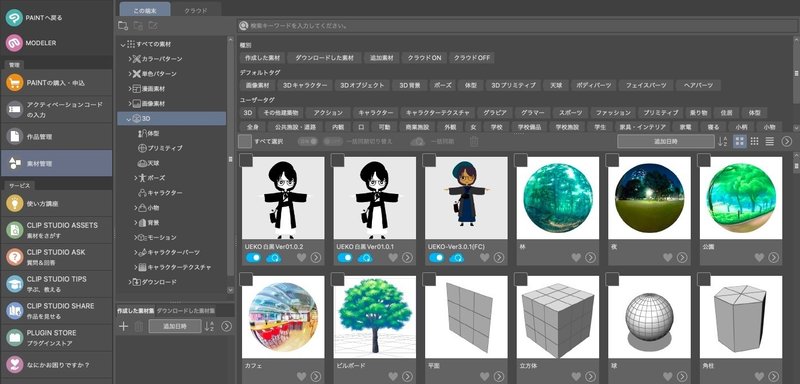This screenshot has width=800, height=384.
Task: Check the すべて選択 checkbox
Action: [245, 141]
